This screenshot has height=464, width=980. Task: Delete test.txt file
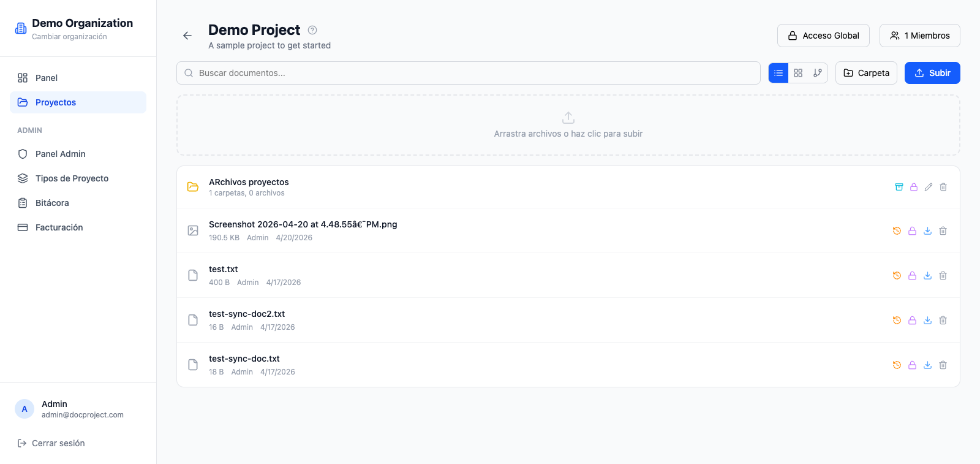pyautogui.click(x=943, y=276)
